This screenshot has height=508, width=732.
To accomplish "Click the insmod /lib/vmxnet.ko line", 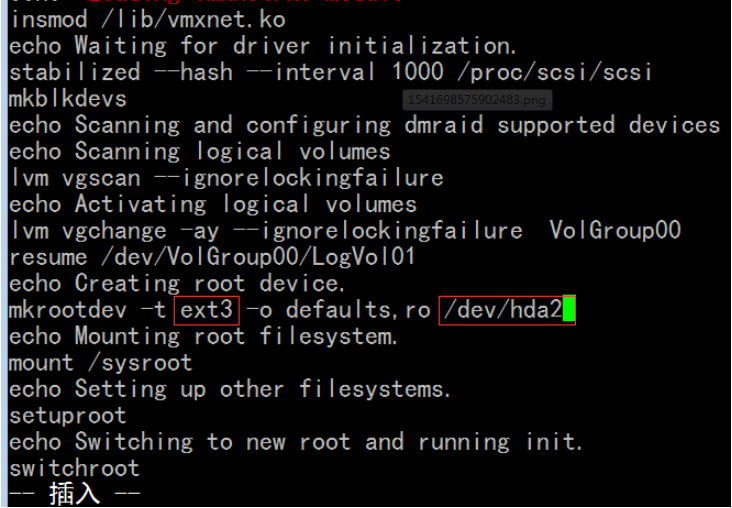I will click(147, 21).
